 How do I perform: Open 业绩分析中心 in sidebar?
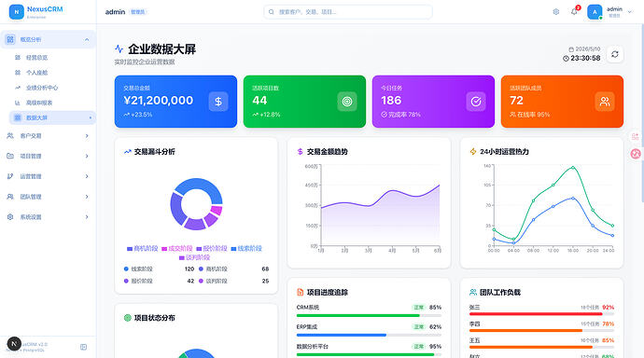coord(51,88)
